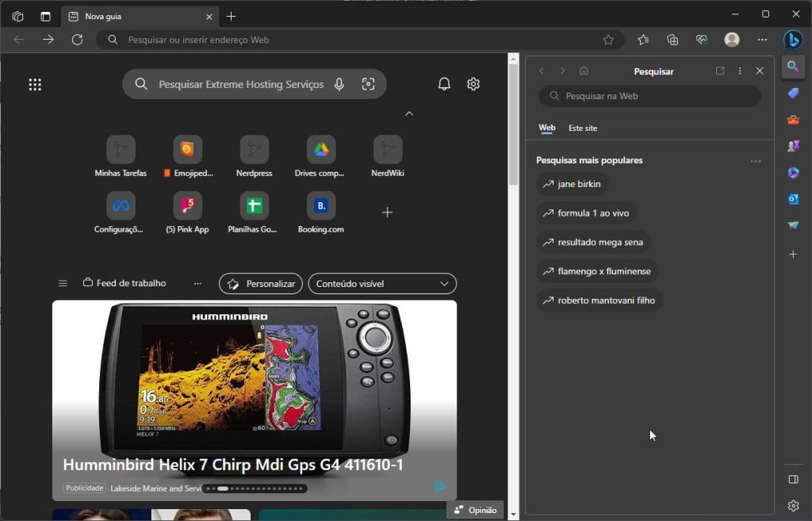Search trending formula 1 ao vivo

pyautogui.click(x=586, y=213)
